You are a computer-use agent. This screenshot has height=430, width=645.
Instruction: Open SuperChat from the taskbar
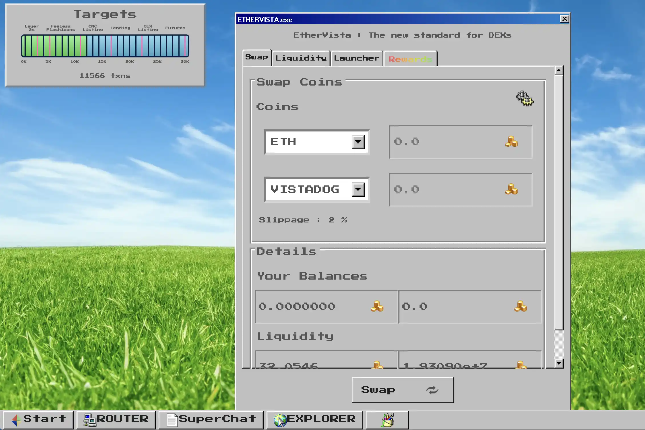(x=211, y=419)
